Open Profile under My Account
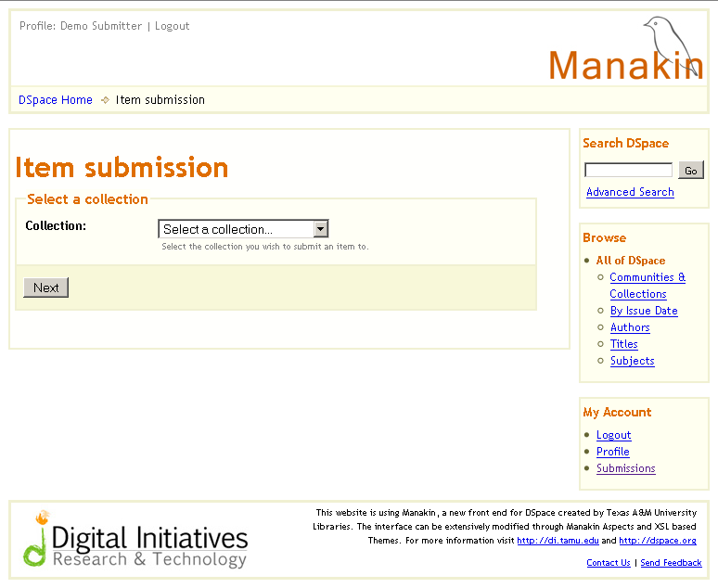The width and height of the screenshot is (718, 588). pos(612,452)
